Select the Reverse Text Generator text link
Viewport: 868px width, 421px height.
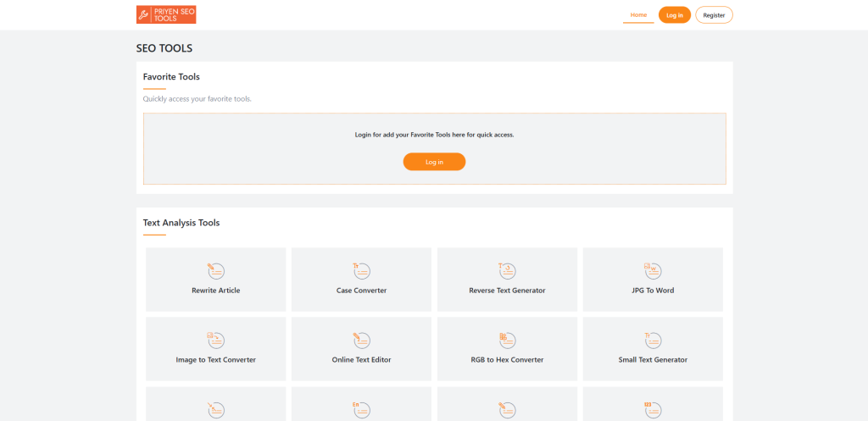pos(507,291)
